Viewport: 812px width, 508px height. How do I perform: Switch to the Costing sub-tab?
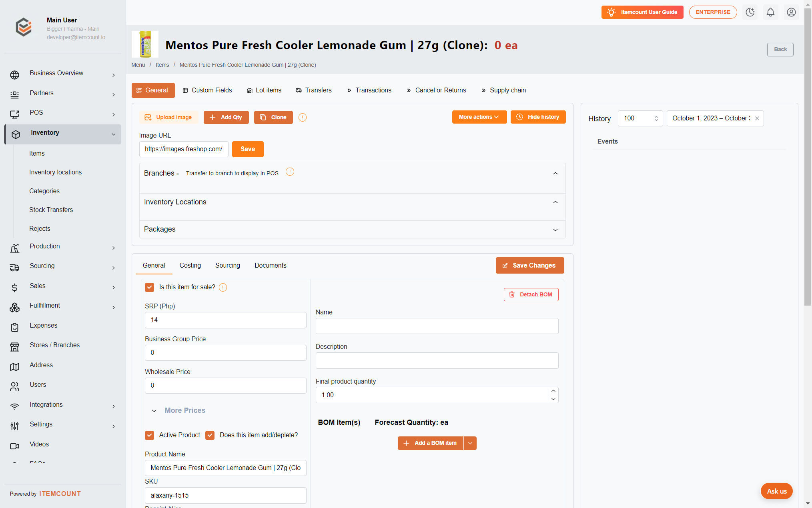pos(190,266)
